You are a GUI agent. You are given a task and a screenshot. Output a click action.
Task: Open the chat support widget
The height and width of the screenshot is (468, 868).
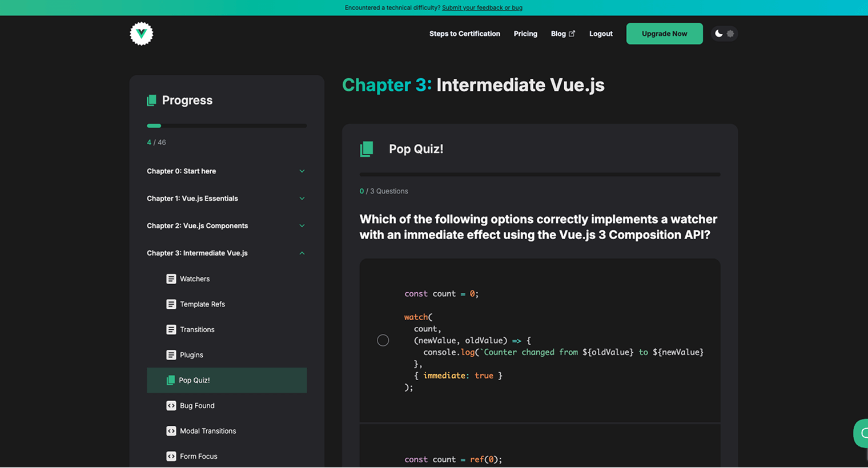[861, 433]
